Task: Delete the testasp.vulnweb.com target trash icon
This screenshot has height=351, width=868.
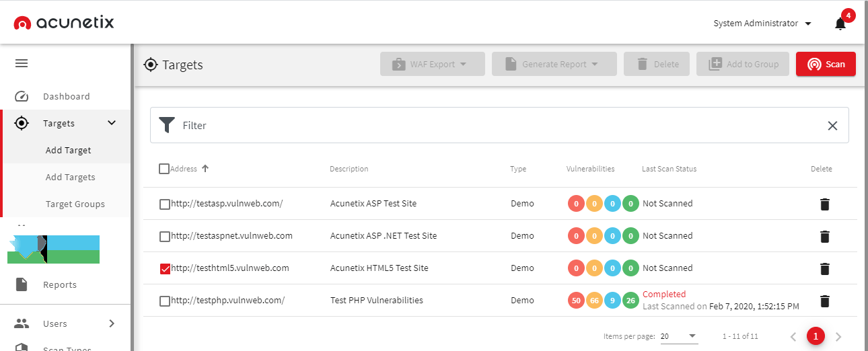Action: [x=825, y=204]
